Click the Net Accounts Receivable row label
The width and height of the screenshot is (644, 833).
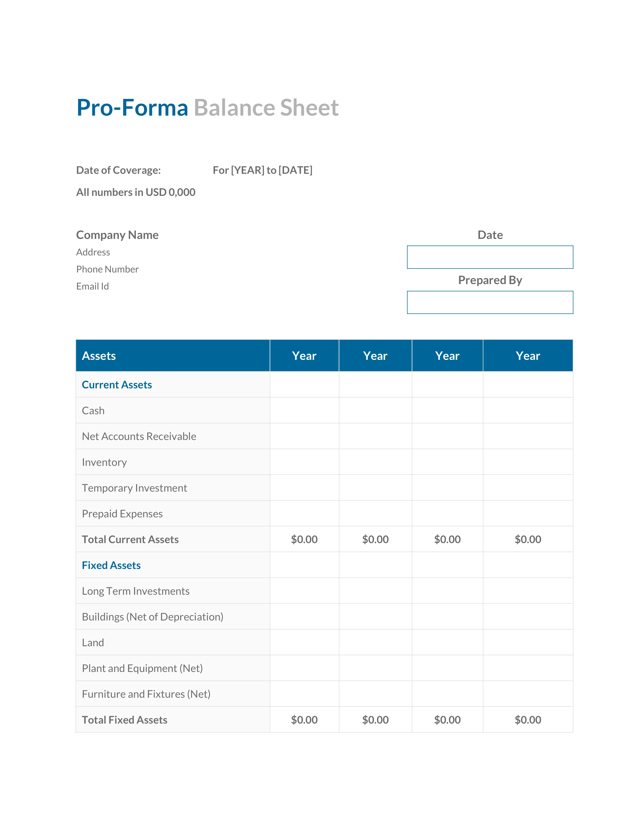point(139,436)
